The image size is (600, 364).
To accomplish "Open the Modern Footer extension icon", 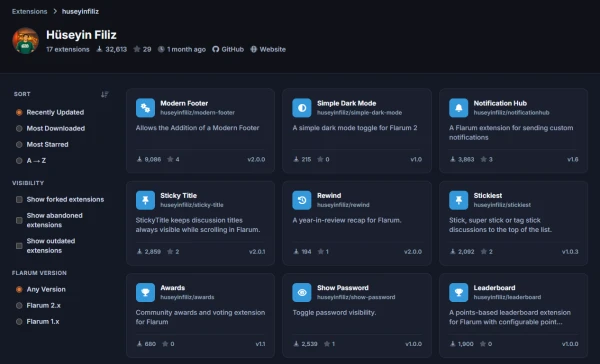I will 145,108.
